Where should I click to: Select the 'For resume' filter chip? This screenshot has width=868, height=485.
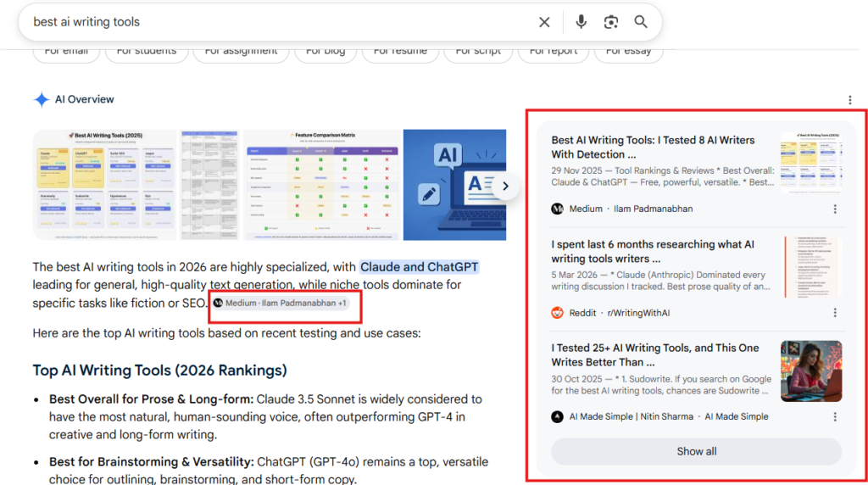[x=400, y=52]
